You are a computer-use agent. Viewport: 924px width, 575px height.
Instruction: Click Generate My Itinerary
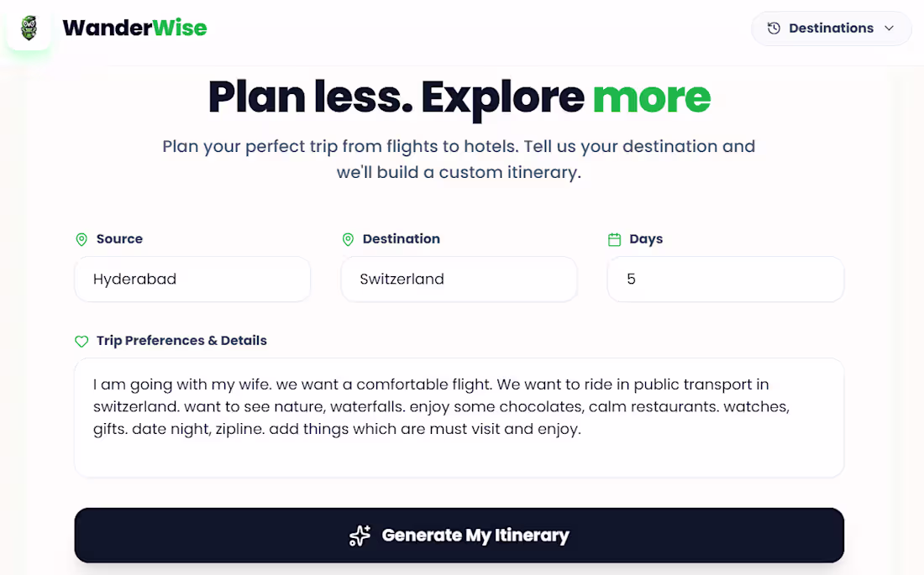pyautogui.click(x=459, y=535)
